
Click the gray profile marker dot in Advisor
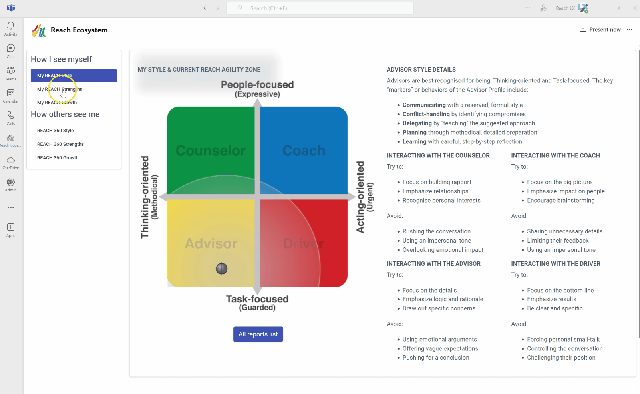click(222, 268)
